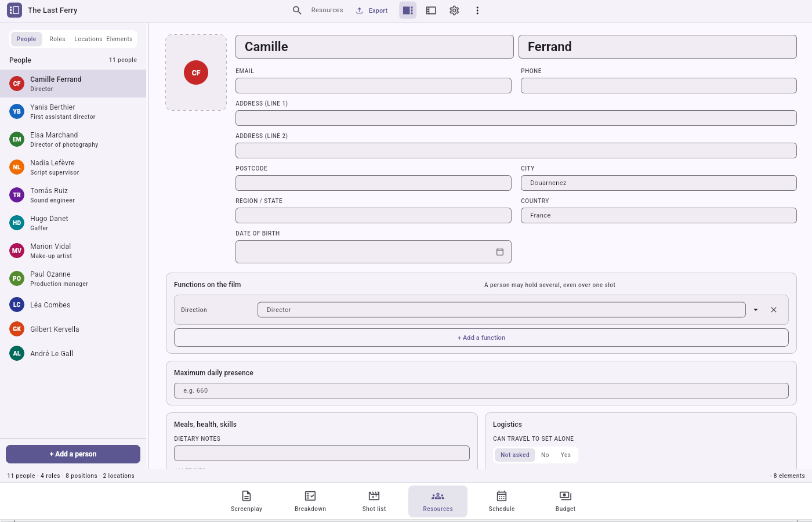Click Hugo Danet's HD avatar
Image resolution: width=812 pixels, height=522 pixels.
click(17, 223)
